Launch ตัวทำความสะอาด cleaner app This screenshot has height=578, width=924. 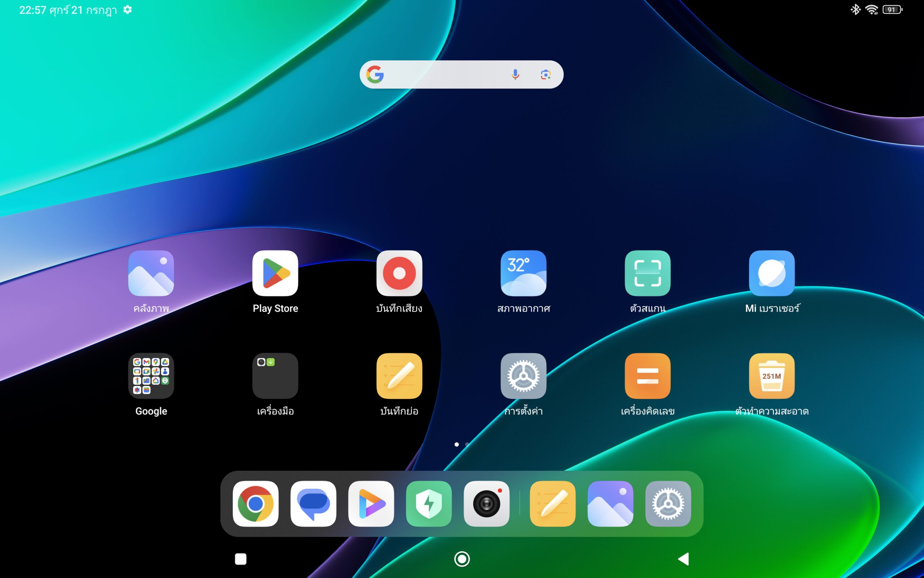(772, 376)
